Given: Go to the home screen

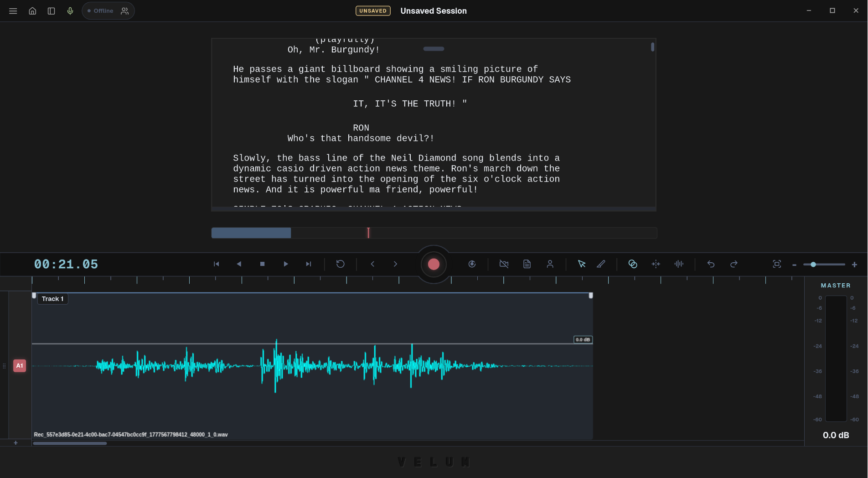Looking at the screenshot, I should point(32,11).
